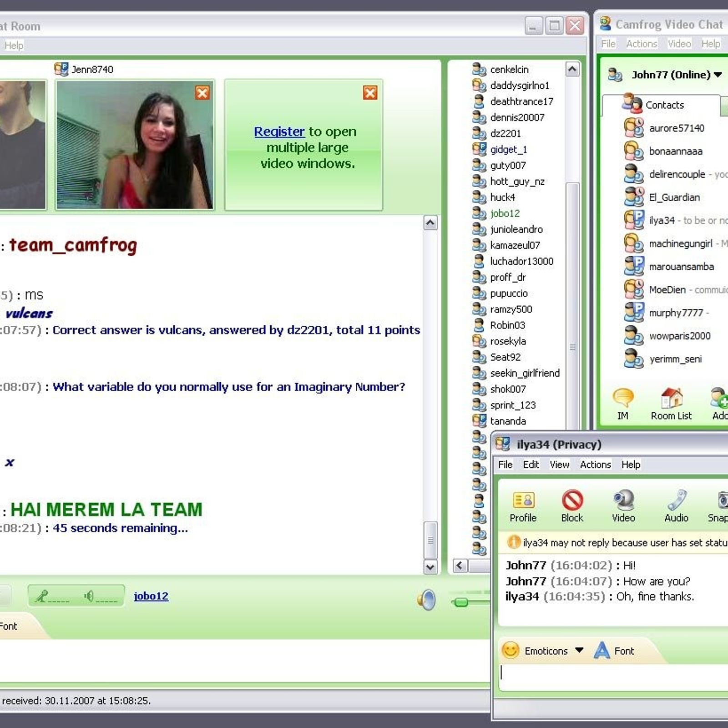Select user cenkelcin in the room list
The image size is (728, 728).
pos(500,69)
